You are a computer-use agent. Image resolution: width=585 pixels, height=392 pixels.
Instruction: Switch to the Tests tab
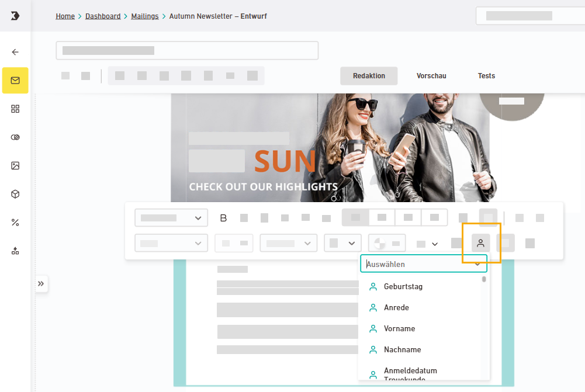[x=486, y=76]
